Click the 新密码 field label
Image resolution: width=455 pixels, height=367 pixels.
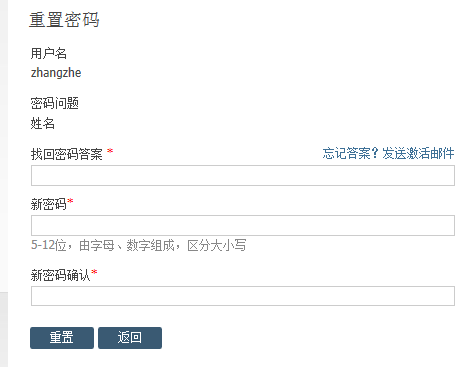click(x=49, y=204)
